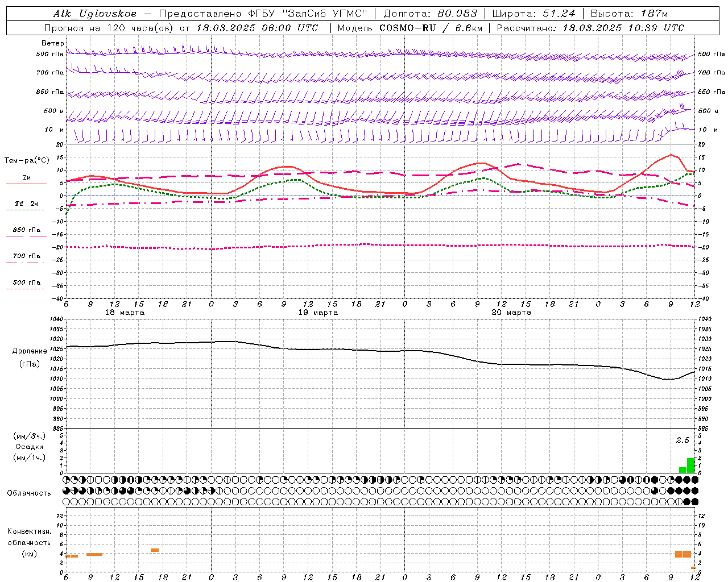The height and width of the screenshot is (582, 728).
Task: Click the dotted line sample under 500 гПа temperature legend
Action: coord(26,289)
